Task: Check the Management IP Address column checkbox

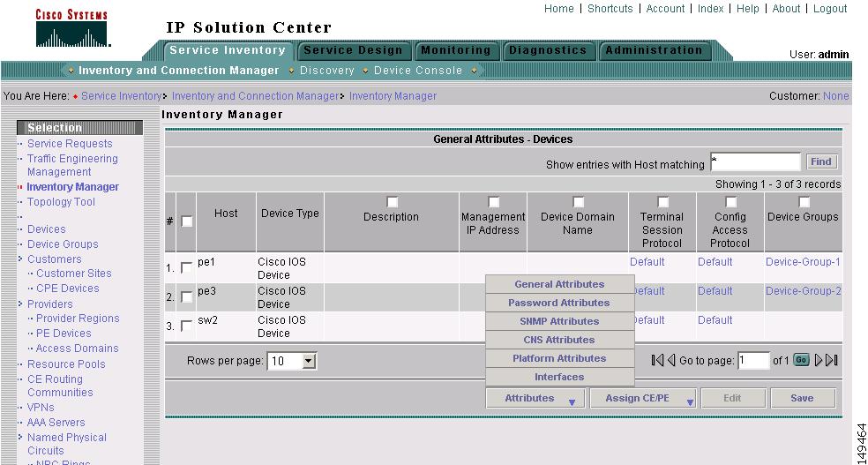Action: (x=493, y=201)
